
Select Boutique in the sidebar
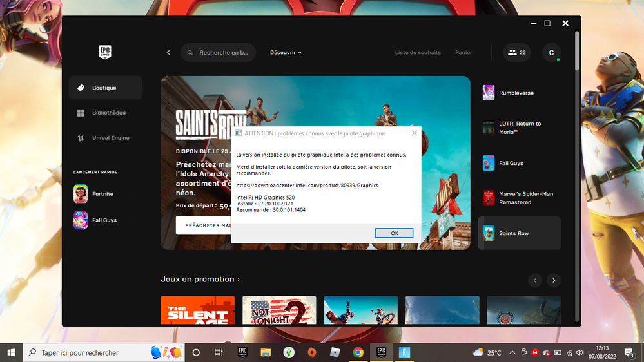105,88
